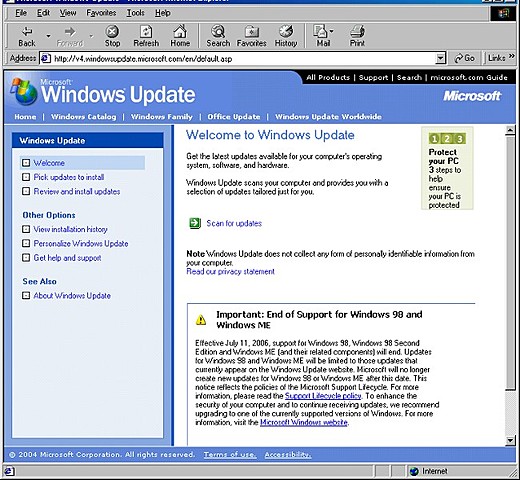The height and width of the screenshot is (480, 520).
Task: Click the page icon in the address bar
Action: [45, 59]
